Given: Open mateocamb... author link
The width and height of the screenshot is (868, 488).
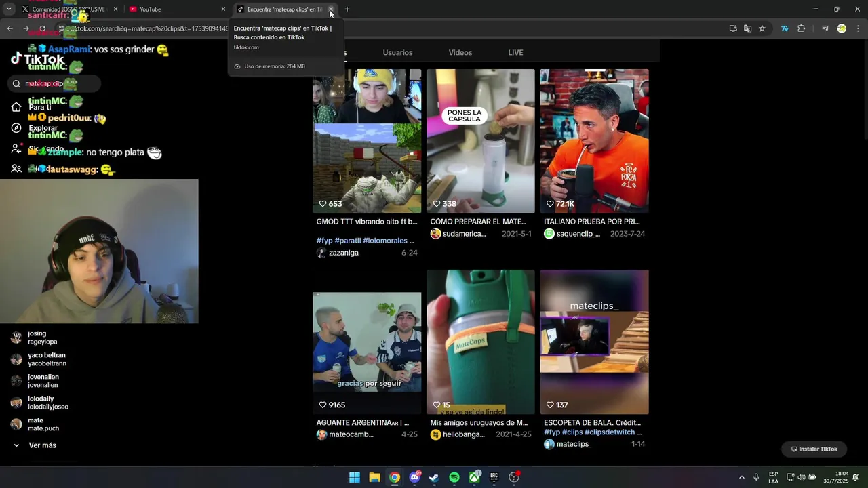Looking at the screenshot, I should click(x=345, y=434).
